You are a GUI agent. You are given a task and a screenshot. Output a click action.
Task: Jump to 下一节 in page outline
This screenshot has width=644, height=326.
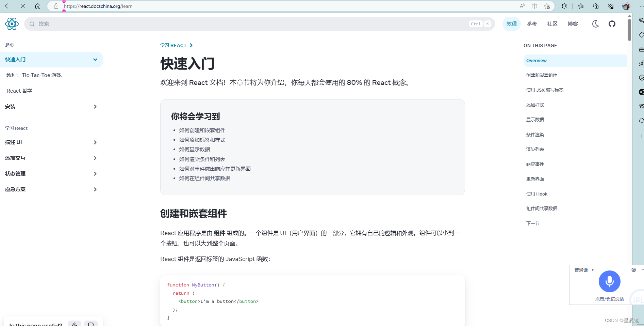coord(533,223)
